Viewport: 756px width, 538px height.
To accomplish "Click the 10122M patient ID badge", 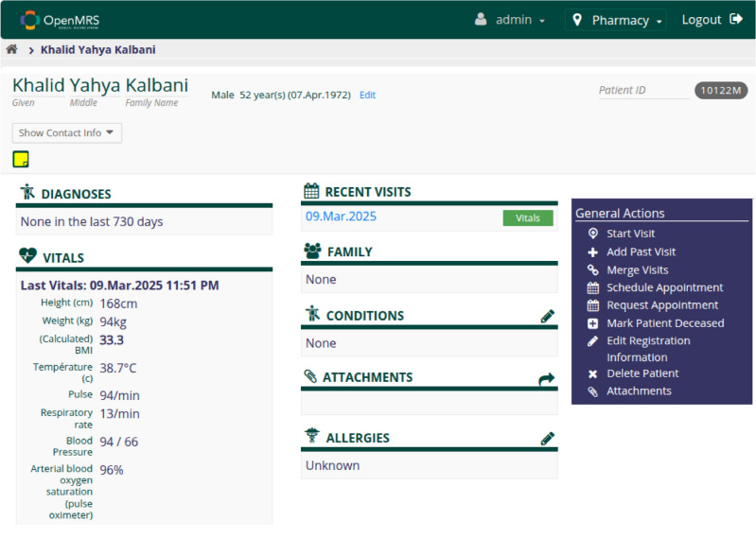I will click(720, 90).
